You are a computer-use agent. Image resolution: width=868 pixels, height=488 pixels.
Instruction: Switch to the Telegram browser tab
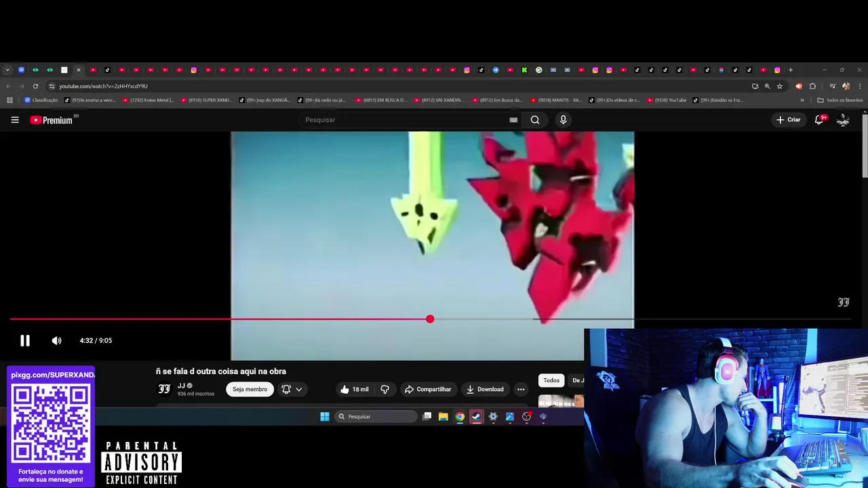[496, 70]
